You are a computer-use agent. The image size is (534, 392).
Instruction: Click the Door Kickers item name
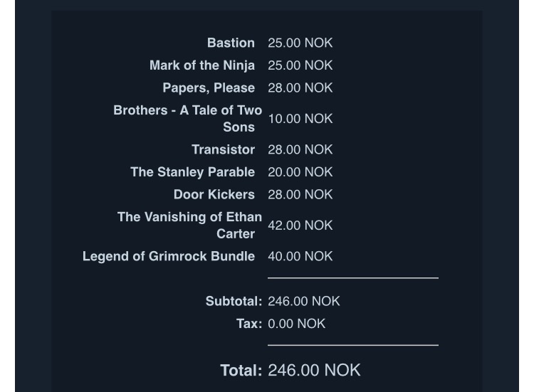(x=214, y=195)
